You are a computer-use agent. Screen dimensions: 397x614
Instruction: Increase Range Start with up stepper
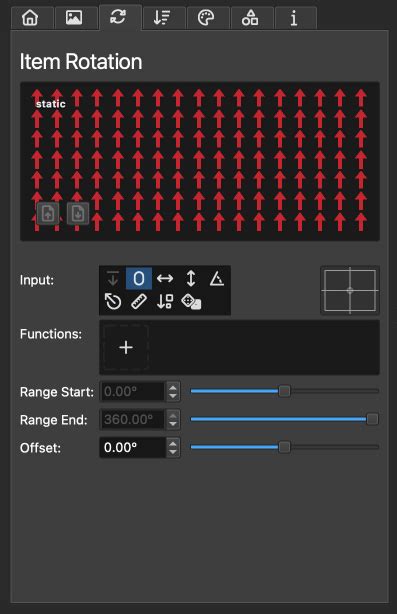(x=173, y=387)
